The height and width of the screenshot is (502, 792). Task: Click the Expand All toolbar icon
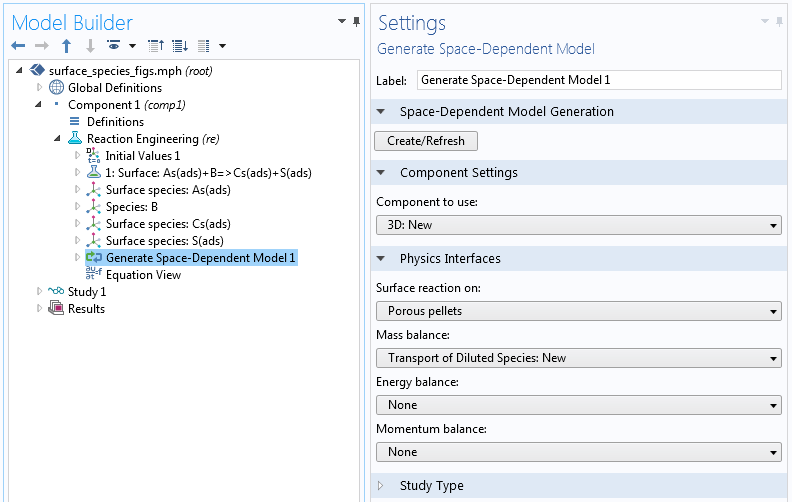(x=180, y=46)
